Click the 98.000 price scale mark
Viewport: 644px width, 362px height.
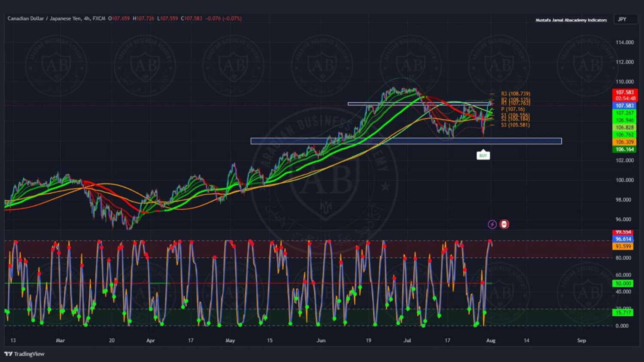623,200
